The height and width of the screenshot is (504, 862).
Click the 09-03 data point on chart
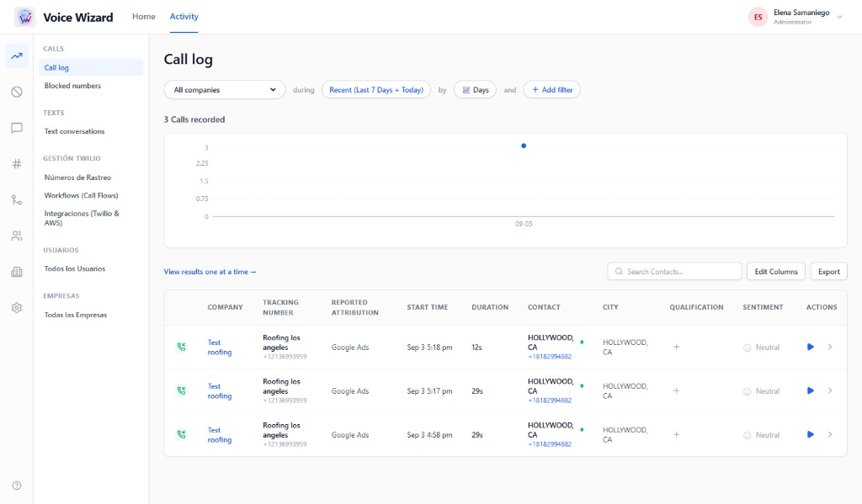pyautogui.click(x=524, y=146)
